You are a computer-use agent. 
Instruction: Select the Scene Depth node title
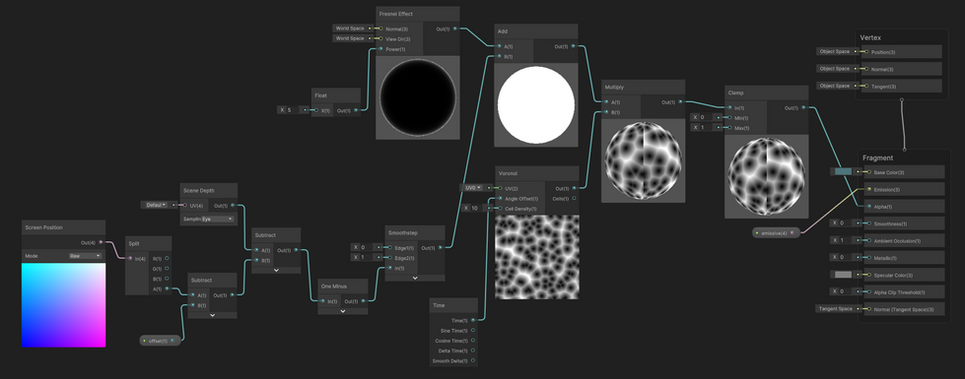(x=199, y=191)
